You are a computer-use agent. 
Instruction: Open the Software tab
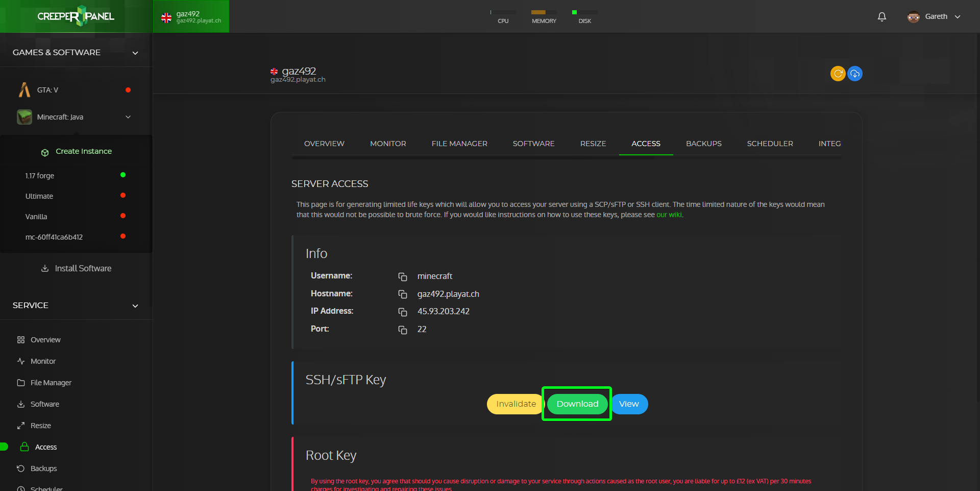tap(533, 144)
